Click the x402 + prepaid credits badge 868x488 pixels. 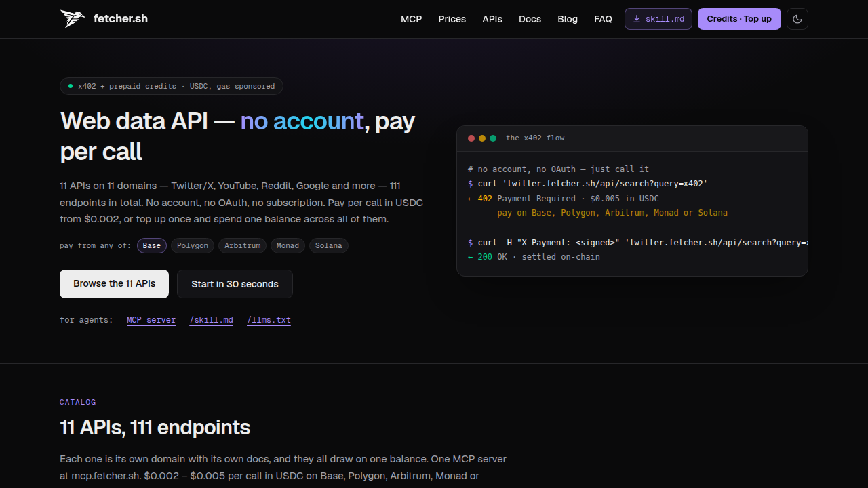172,86
